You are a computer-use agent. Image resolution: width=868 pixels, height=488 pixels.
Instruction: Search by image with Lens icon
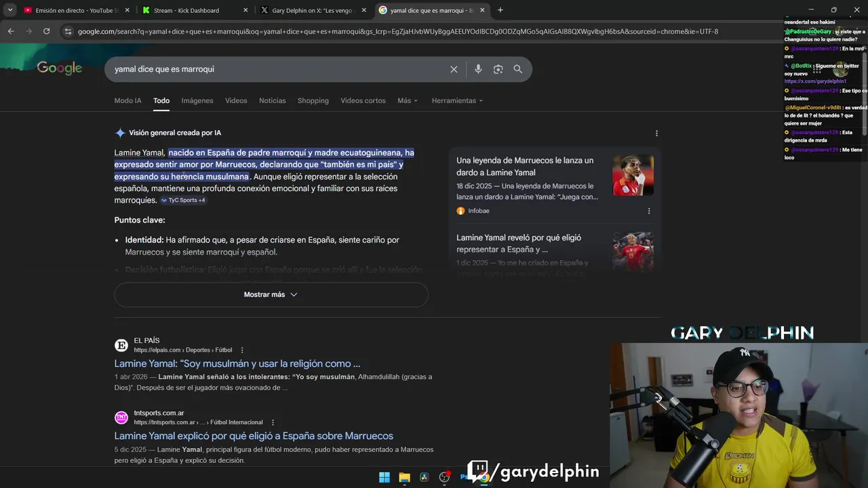498,69
